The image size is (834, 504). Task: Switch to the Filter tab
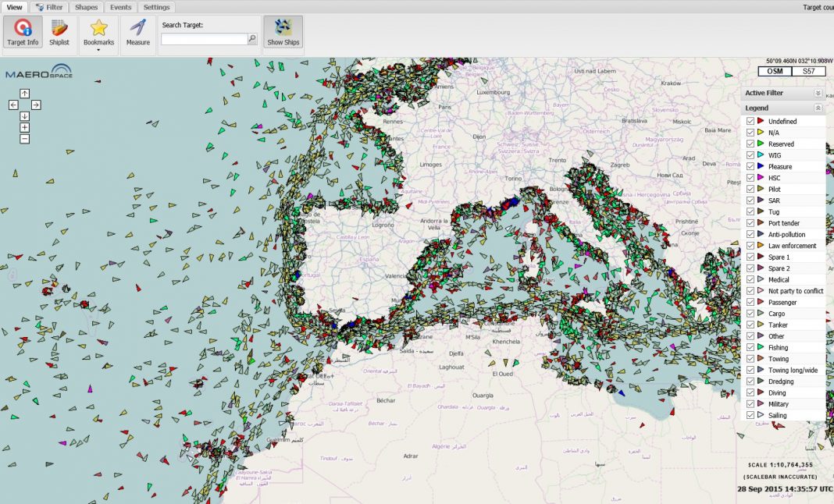[x=50, y=7]
